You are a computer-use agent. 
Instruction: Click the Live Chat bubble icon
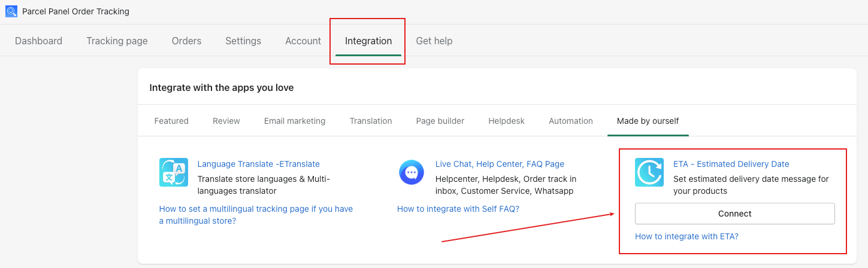tap(412, 172)
